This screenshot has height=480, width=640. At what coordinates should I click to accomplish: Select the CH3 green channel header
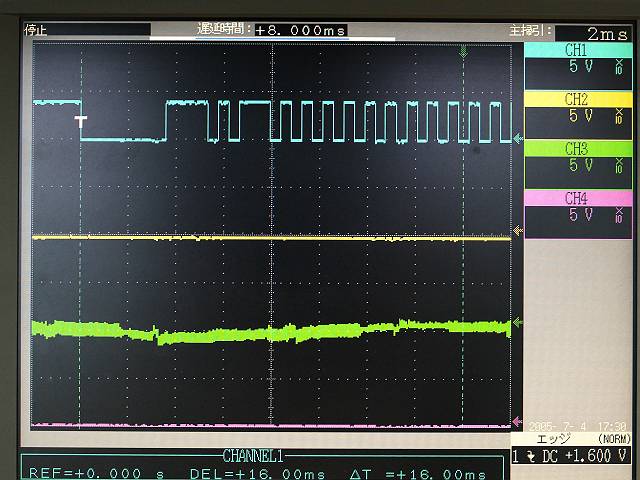tap(576, 148)
